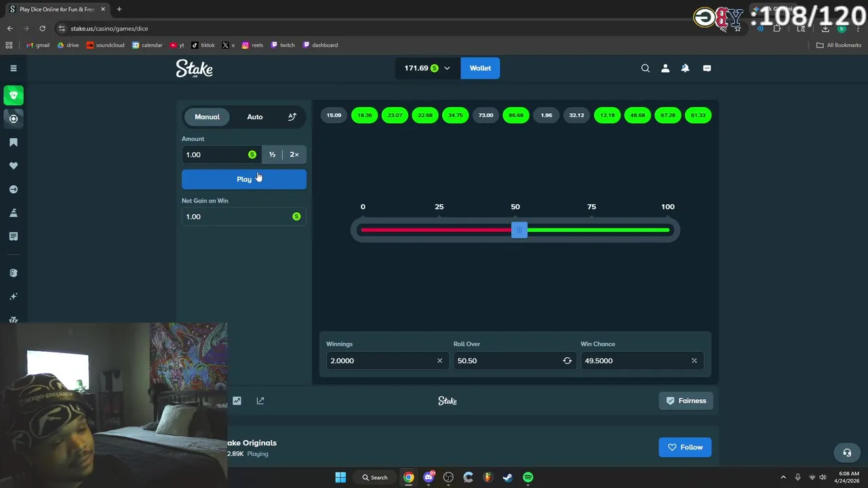The image size is (868, 488).
Task: Select the advanced strategy icon next to Auto
Action: click(x=292, y=117)
